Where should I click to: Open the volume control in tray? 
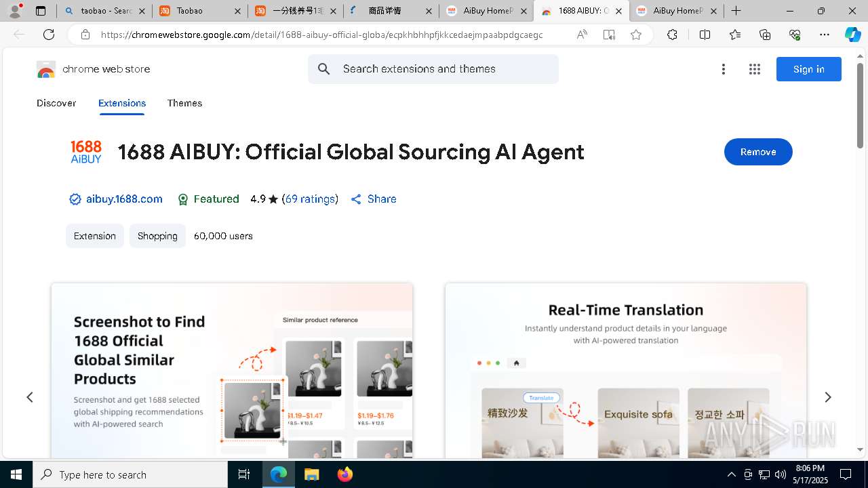pos(781,474)
